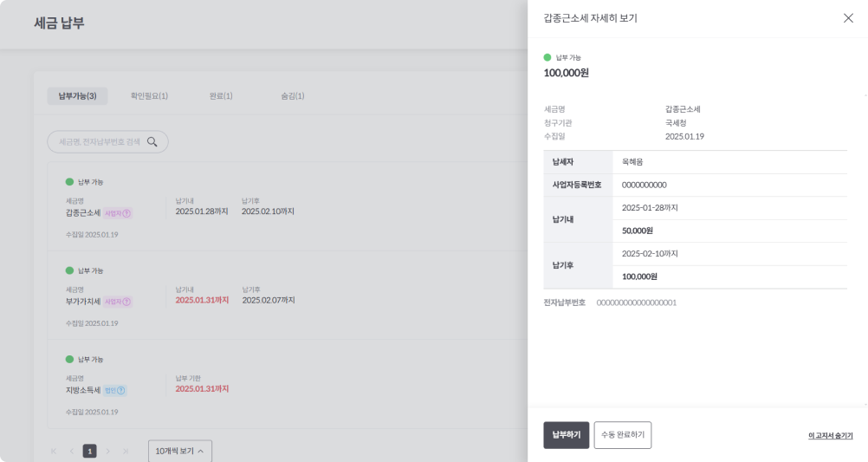Click the 100,000원 amount at panel top
The width and height of the screenshot is (868, 462).
566,73
